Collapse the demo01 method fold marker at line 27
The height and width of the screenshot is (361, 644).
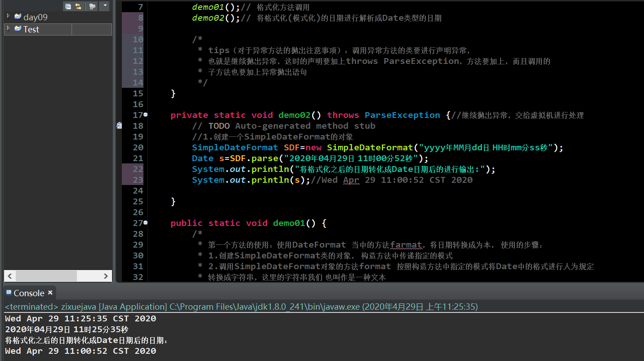point(146,223)
